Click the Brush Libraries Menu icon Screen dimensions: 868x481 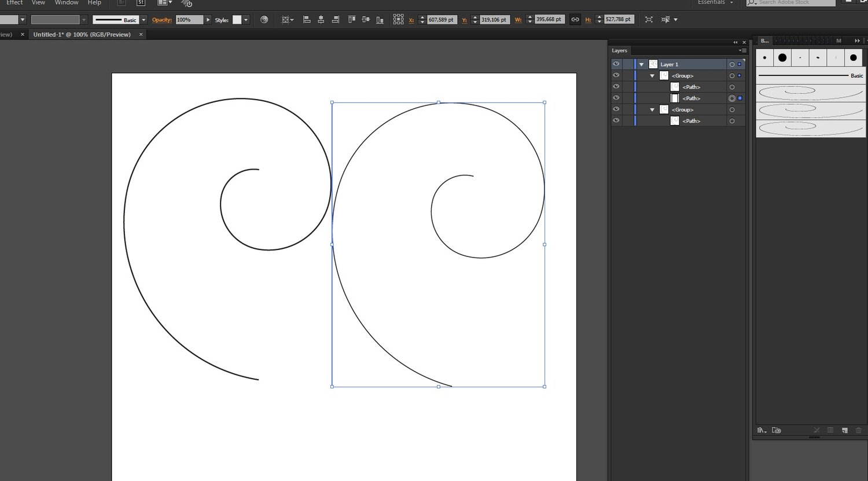pyautogui.click(x=762, y=430)
